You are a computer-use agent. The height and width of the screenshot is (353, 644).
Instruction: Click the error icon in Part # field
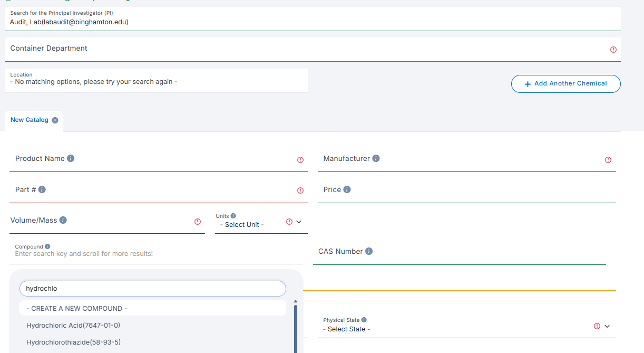pyautogui.click(x=300, y=190)
